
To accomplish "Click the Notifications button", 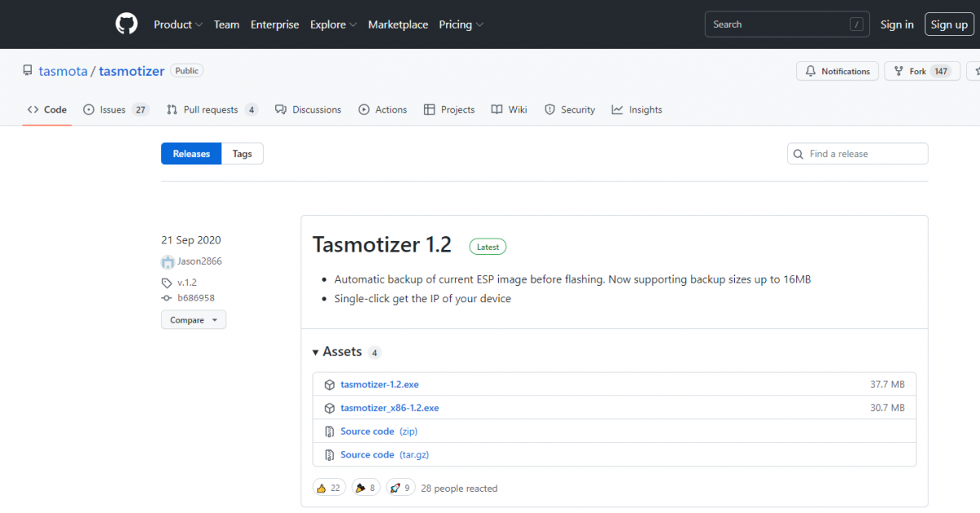I will coord(838,71).
